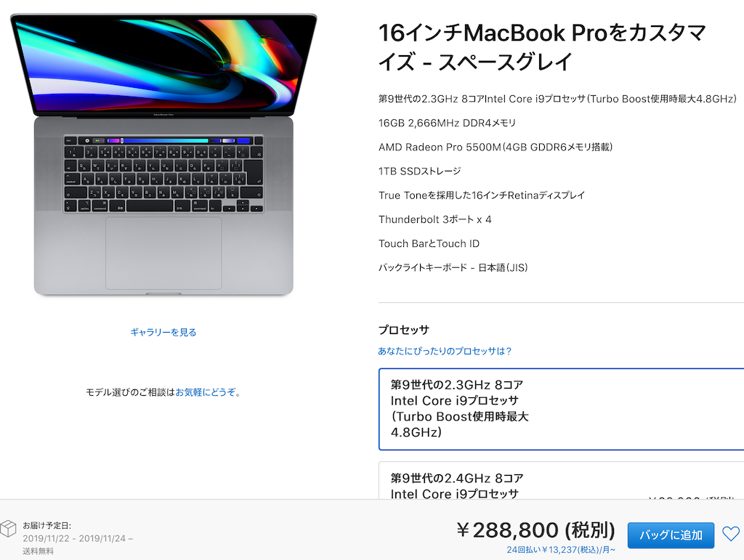Choose the 2.4GHz 8-core i9 processor option

tap(561, 480)
